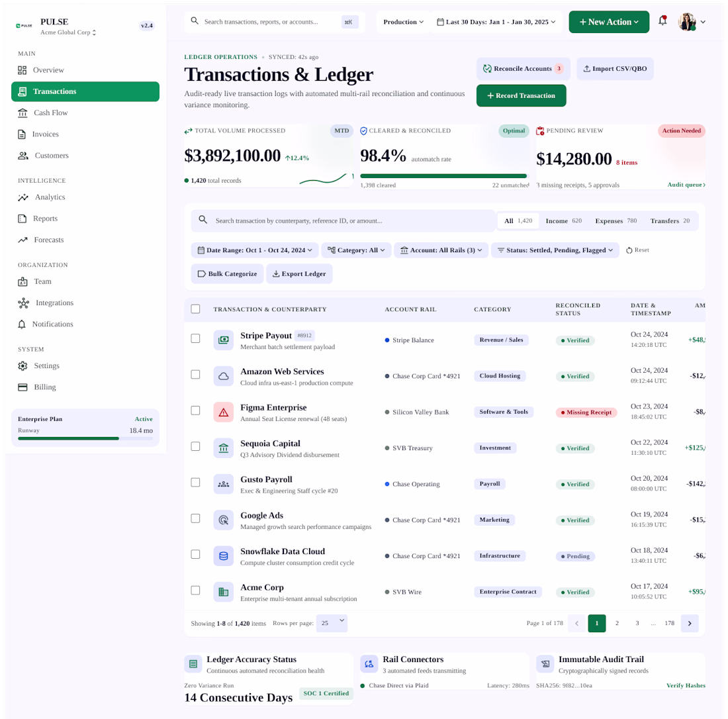The image size is (728, 719).
Task: Open the Audit queue link
Action: (686, 185)
